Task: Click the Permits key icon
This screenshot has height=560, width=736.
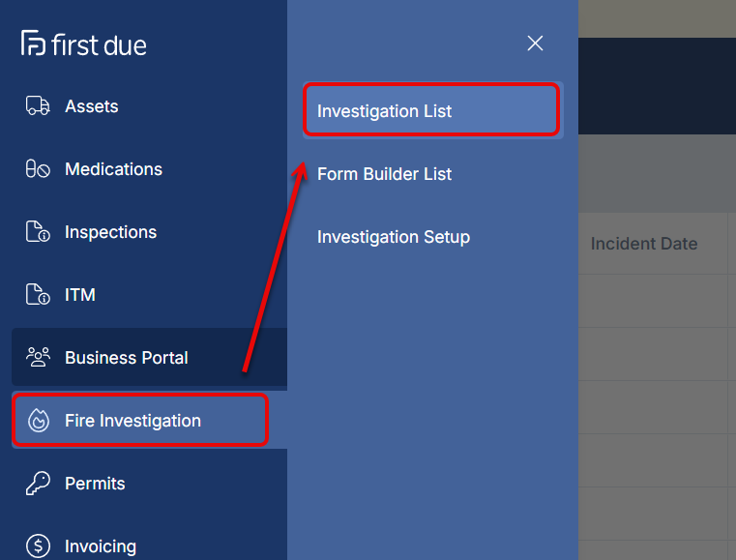Action: [38, 483]
